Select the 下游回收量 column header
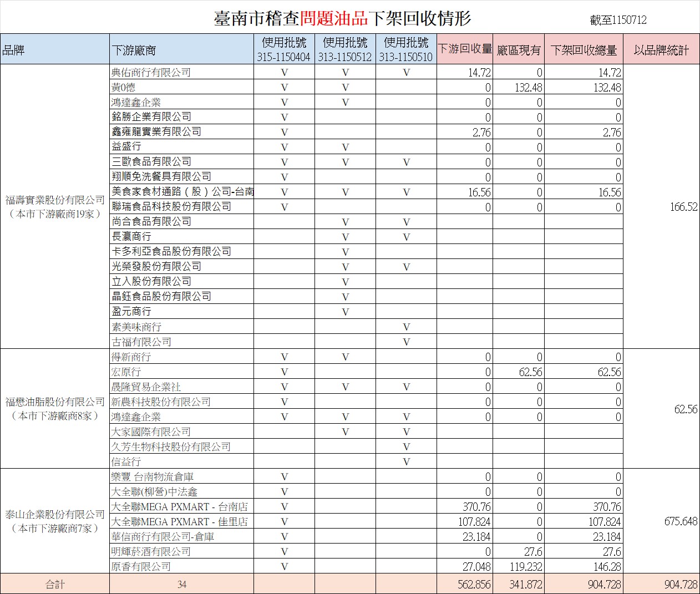This screenshot has width=700, height=594. [x=465, y=49]
